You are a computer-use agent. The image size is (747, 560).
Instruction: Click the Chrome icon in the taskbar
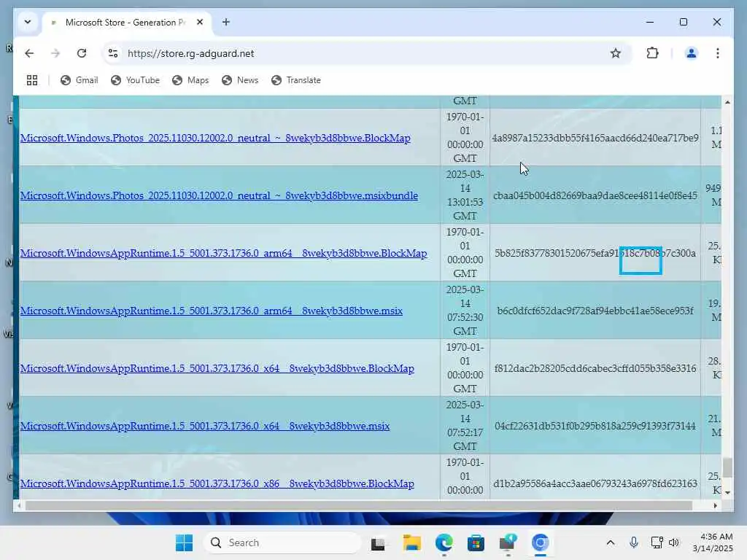point(541,542)
